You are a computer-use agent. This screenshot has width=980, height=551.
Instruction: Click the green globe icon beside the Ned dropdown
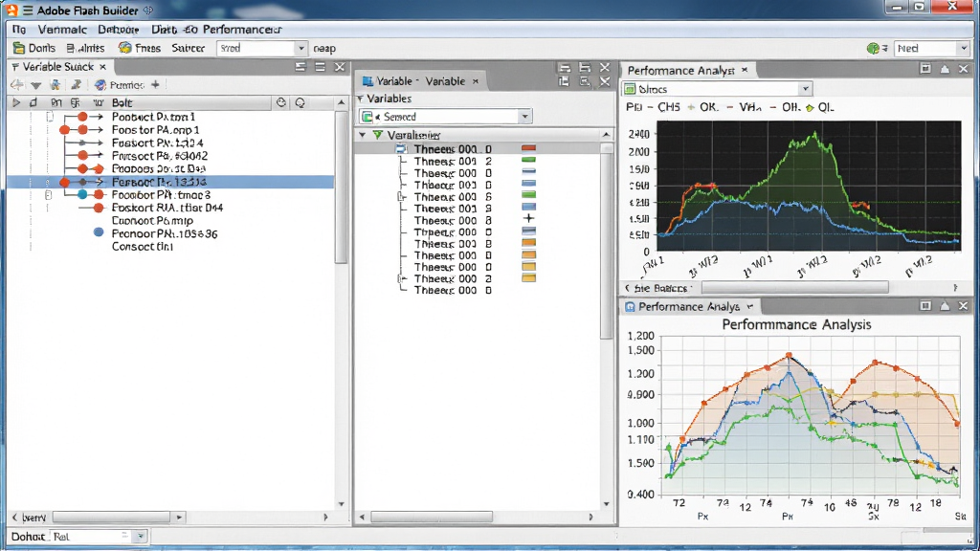click(873, 48)
